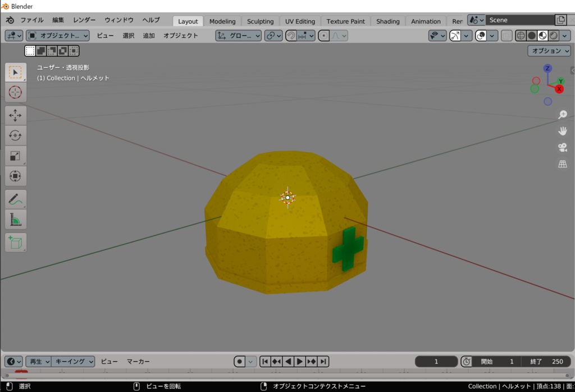Activate the Cursor tool

[15, 93]
